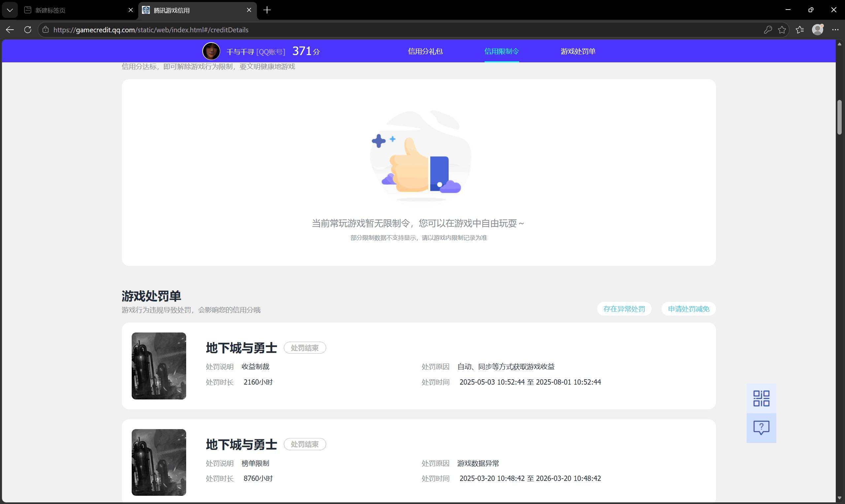This screenshot has width=845, height=504.
Task: Click 当前常玩游戏暂无限制令 message text
Action: (x=418, y=223)
